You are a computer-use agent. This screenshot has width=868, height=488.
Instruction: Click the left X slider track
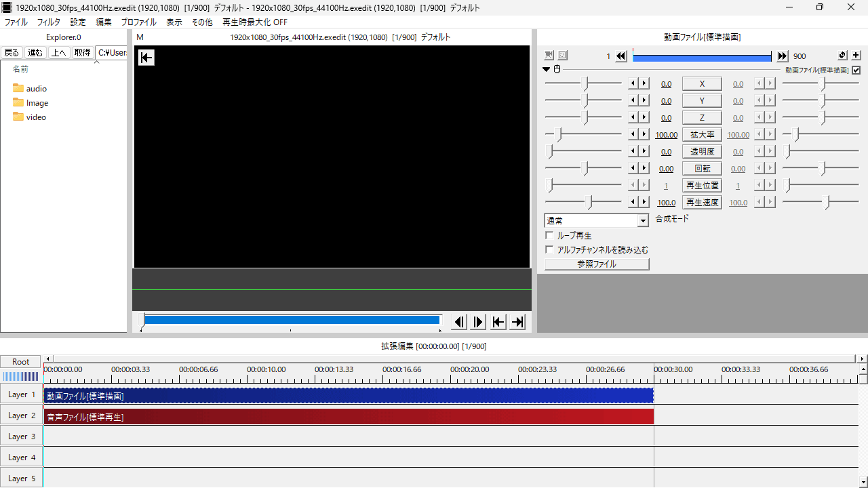pyautogui.click(x=583, y=84)
